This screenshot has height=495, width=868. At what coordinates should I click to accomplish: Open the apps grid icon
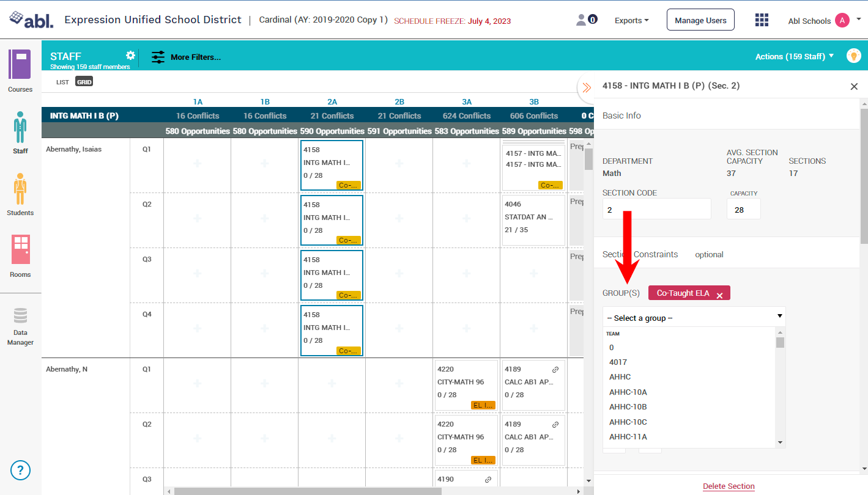click(x=762, y=20)
